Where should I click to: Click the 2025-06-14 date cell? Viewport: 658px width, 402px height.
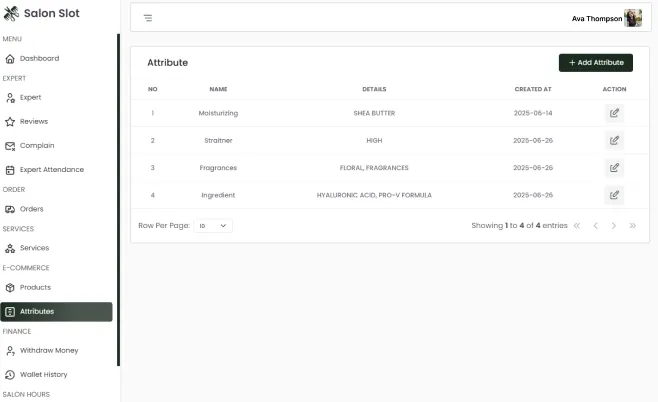pyautogui.click(x=533, y=113)
